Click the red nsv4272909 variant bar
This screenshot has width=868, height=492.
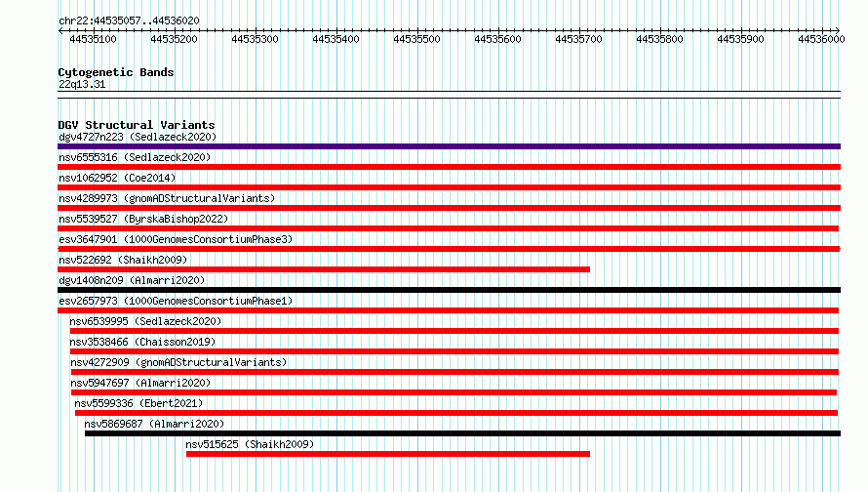(454, 372)
